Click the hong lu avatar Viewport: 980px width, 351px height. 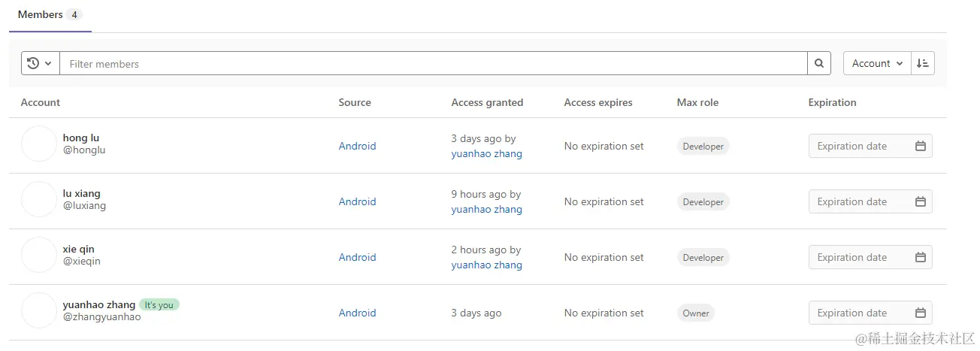[39, 144]
